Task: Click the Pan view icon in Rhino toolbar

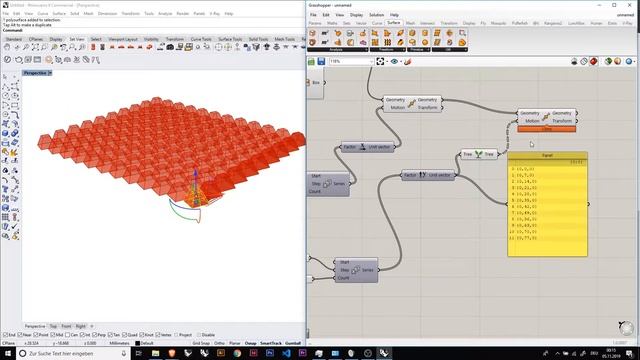Action: [x=7, y=47]
